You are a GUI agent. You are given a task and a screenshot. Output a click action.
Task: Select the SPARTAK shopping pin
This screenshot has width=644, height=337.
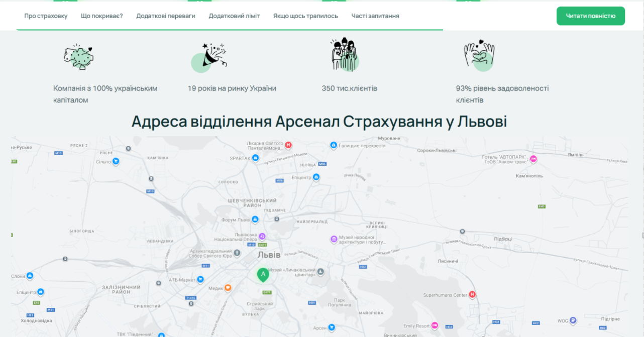[255, 158]
